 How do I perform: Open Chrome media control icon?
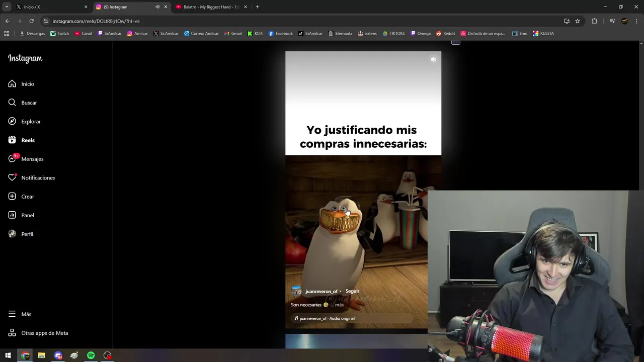pos(612,21)
